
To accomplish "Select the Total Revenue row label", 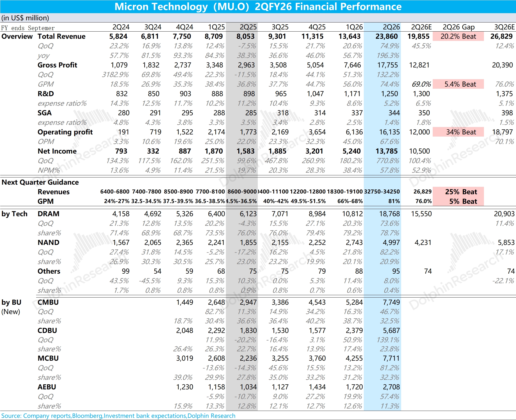I will [62, 37].
